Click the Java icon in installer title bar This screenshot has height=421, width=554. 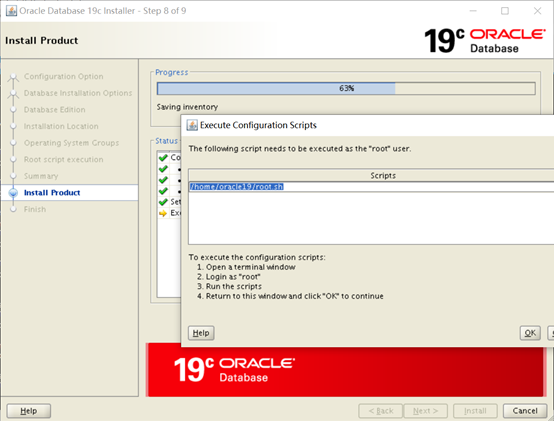(11, 11)
